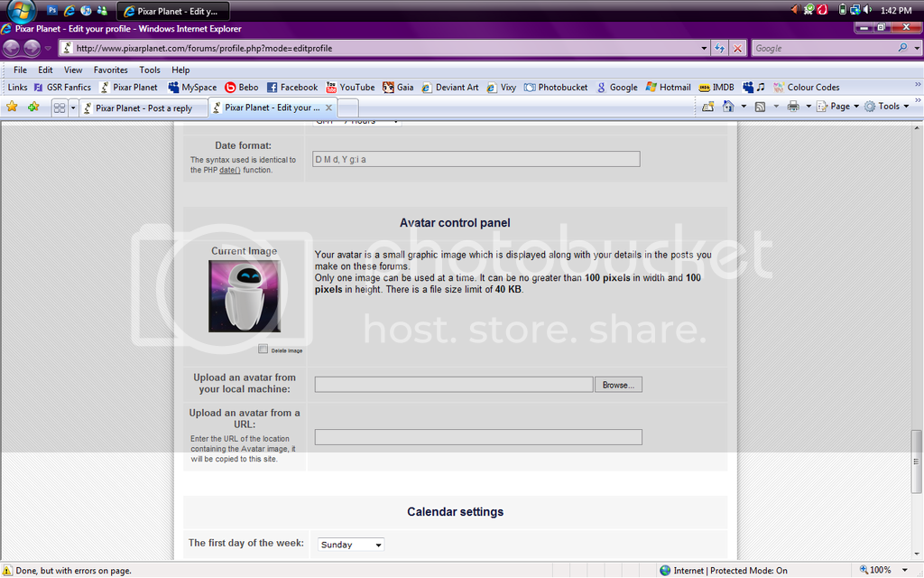Open the YouTube link in Links bar
924x578 pixels.
350,88
